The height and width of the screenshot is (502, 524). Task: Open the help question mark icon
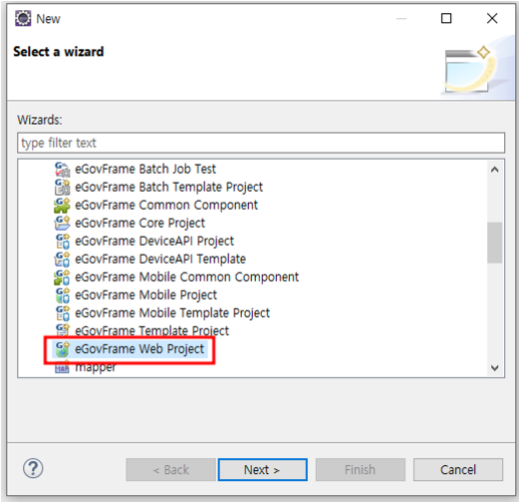click(33, 469)
